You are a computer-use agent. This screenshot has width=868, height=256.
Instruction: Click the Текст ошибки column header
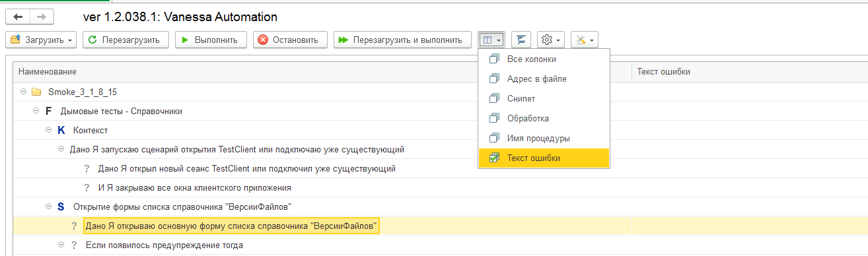750,71
